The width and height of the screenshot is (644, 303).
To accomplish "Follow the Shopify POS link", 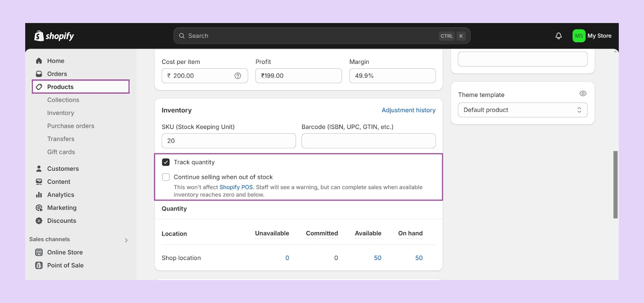I will [x=236, y=187].
